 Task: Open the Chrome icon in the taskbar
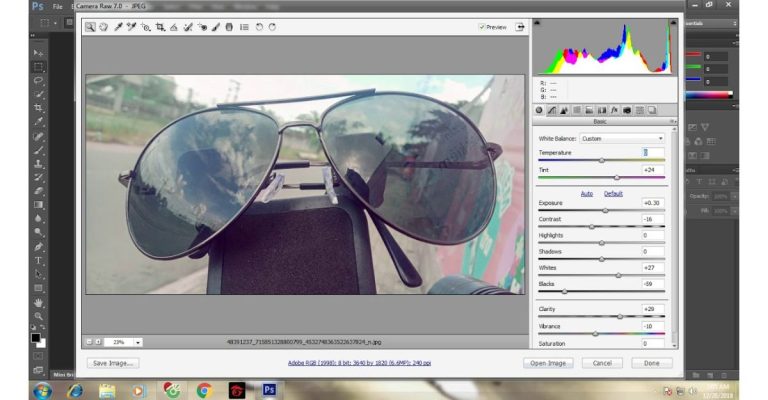pos(204,390)
